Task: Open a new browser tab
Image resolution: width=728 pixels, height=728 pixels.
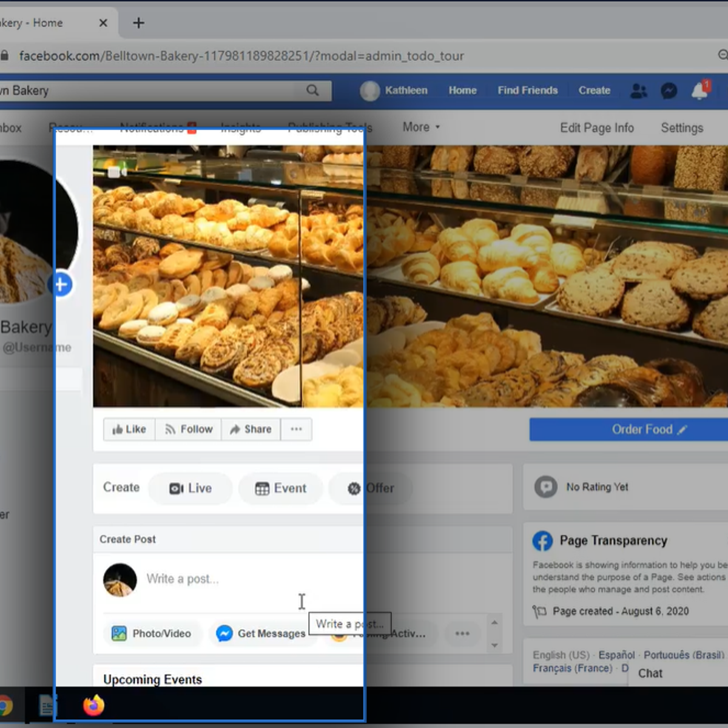Action: [138, 23]
